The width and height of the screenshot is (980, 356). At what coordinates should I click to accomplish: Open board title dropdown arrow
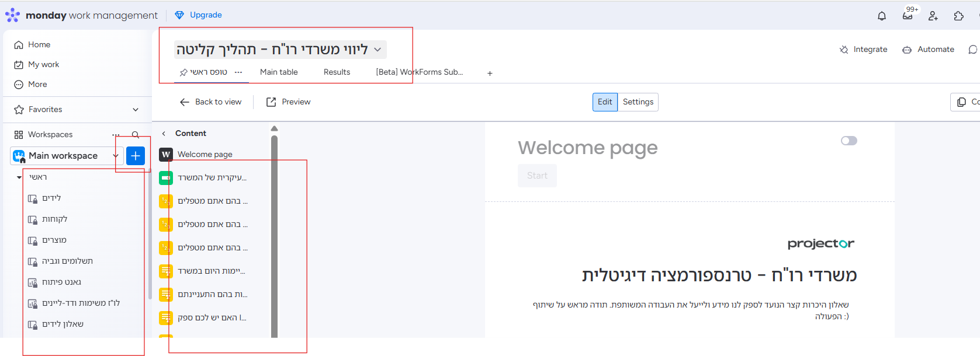378,50
